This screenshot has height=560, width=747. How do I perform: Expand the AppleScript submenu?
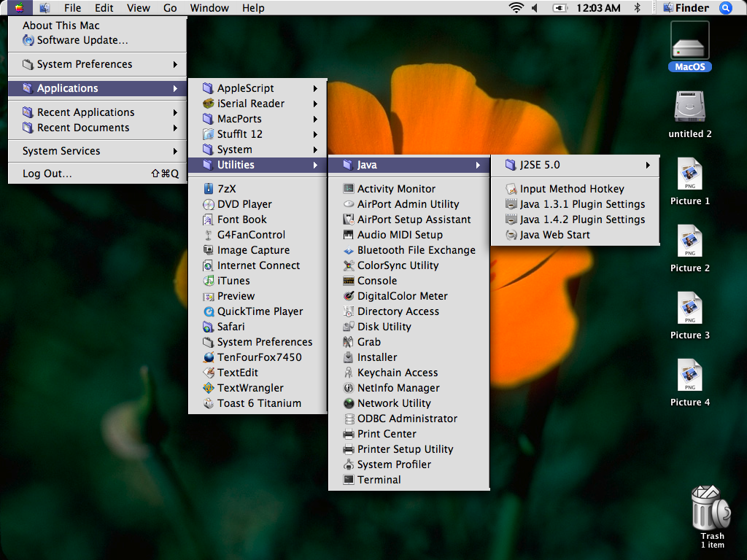click(258, 88)
